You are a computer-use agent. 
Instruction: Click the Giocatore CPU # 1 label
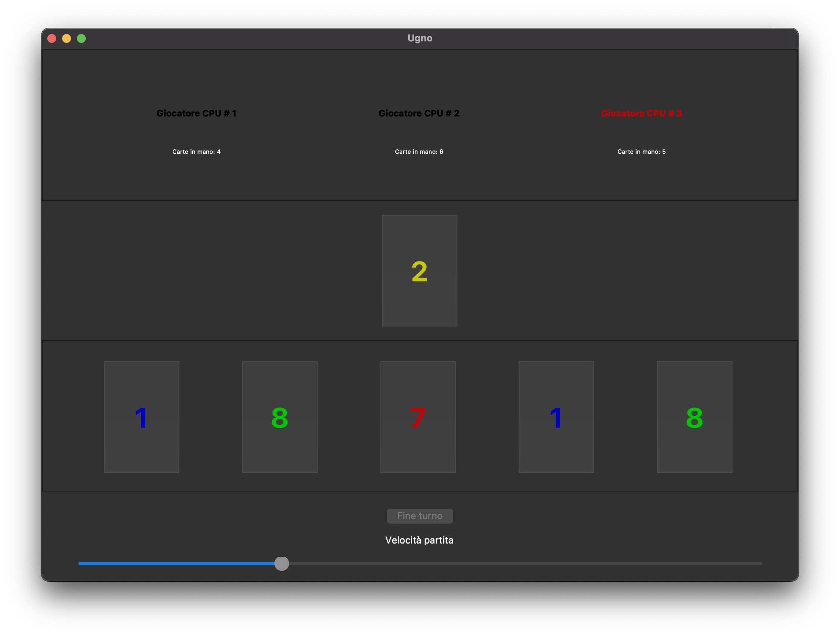pyautogui.click(x=196, y=113)
